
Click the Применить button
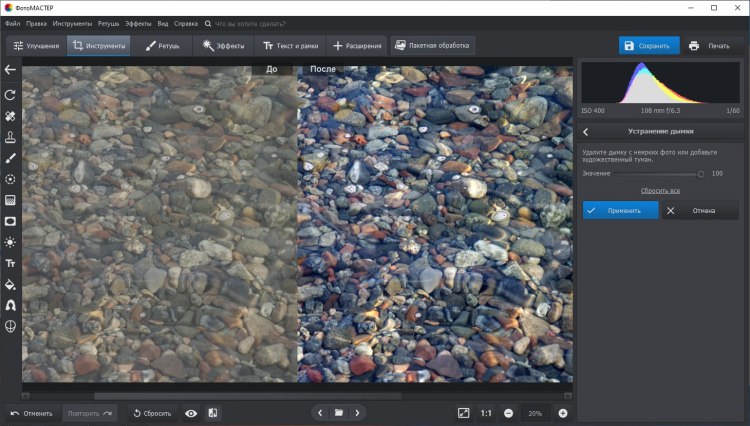(x=621, y=210)
